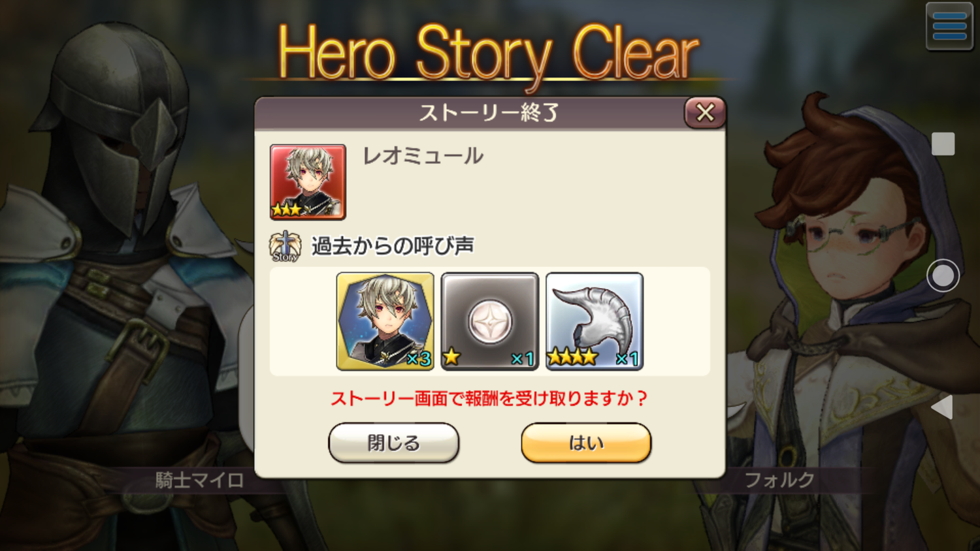980x551 pixels.
Task: Tap the Android square recents button
Action: (943, 144)
